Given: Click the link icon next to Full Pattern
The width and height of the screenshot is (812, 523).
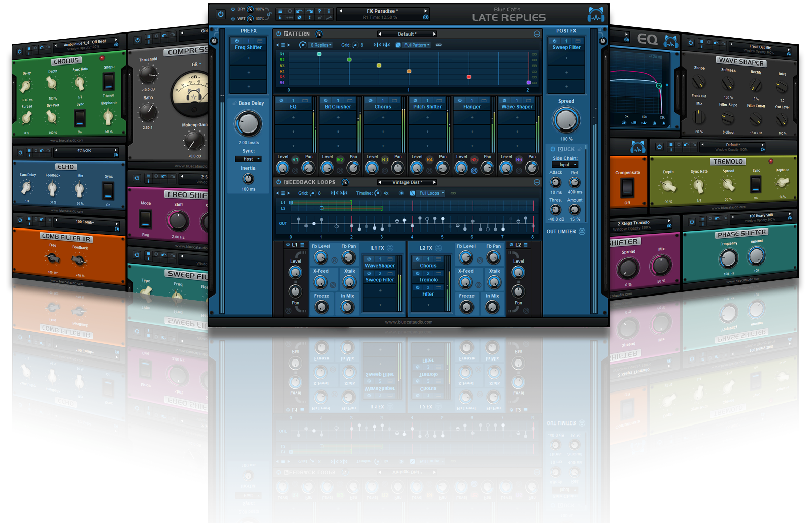Looking at the screenshot, I should click(x=438, y=45).
